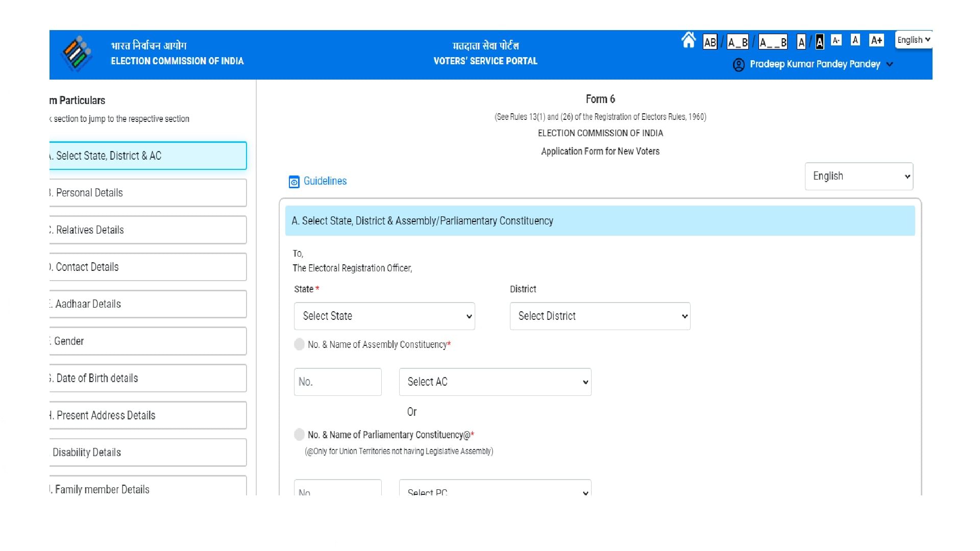Click the default font size A icon
Screen dimensions: 980x551
pos(854,39)
